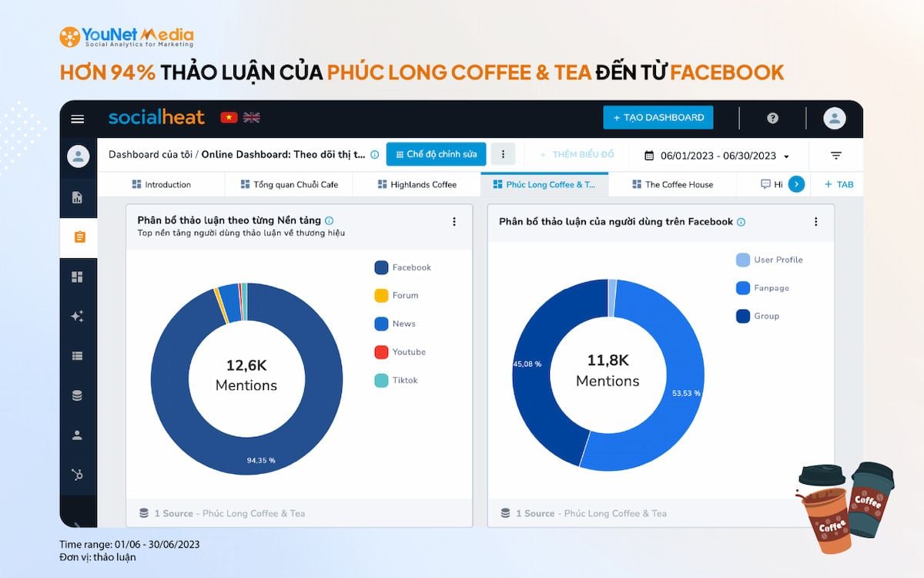
Task: Select the sidebar clipboard dashboard icon
Action: click(79, 237)
